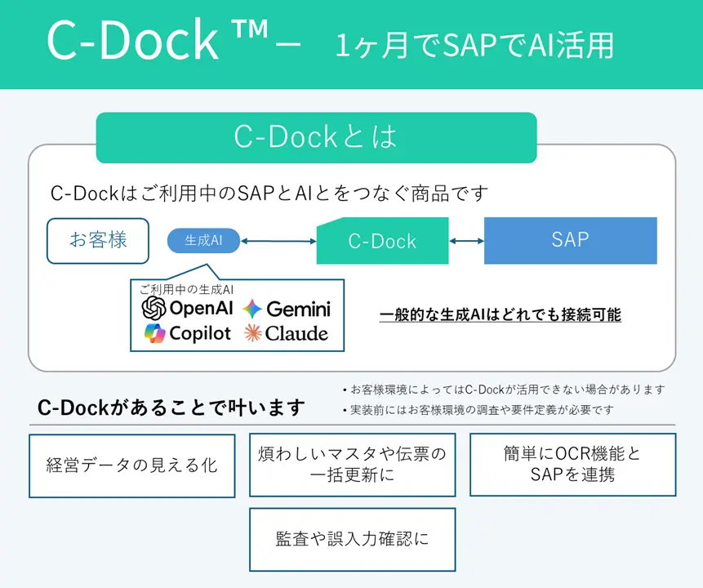This screenshot has width=703, height=588.
Task: Click the C-Dockとは header banner
Action: tap(316, 137)
